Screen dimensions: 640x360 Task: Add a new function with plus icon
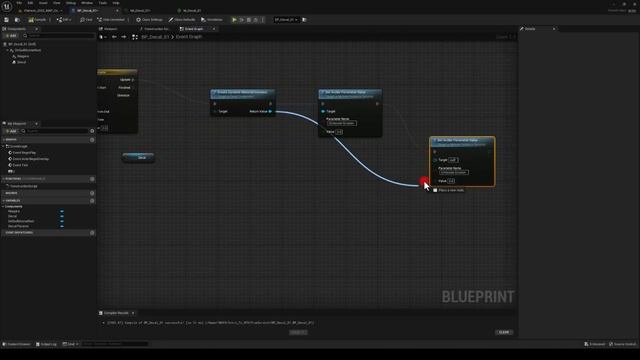tap(92, 179)
